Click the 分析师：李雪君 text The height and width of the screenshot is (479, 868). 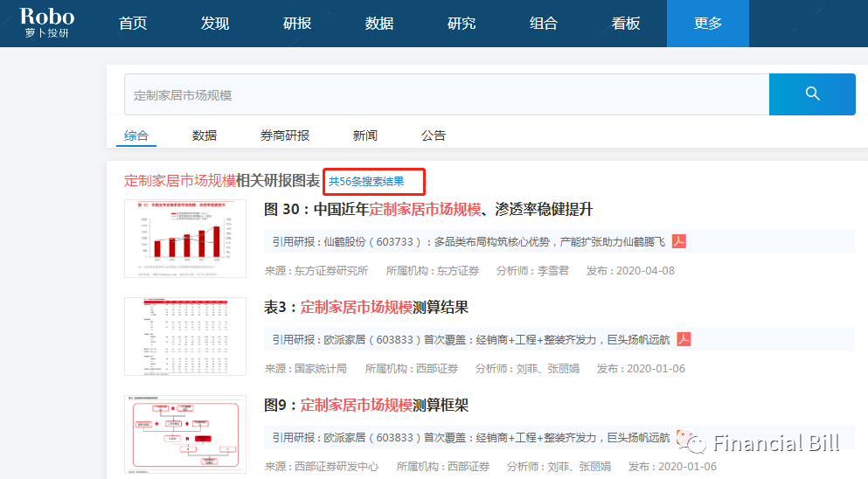[x=532, y=271]
